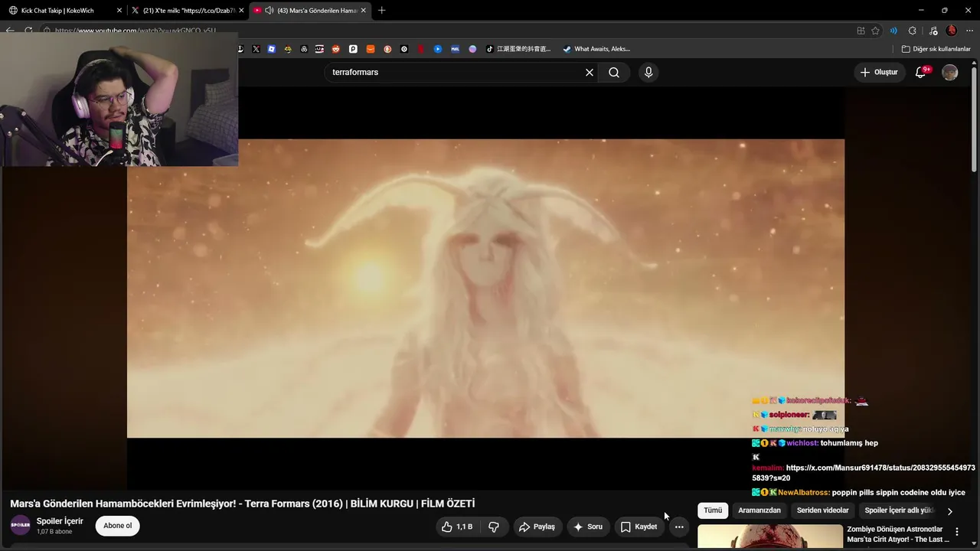Image resolution: width=980 pixels, height=551 pixels.
Task: Open the YouTube account avatar menu
Action: point(950,72)
